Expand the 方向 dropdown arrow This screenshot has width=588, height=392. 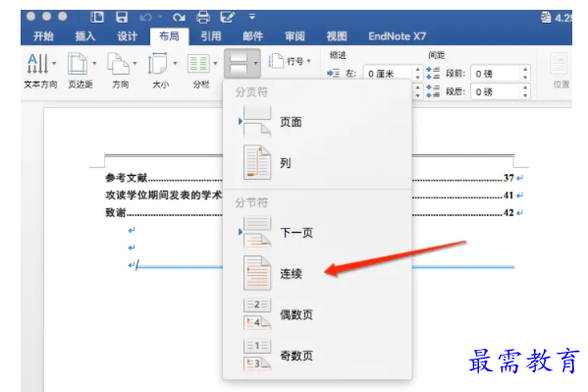coord(134,64)
